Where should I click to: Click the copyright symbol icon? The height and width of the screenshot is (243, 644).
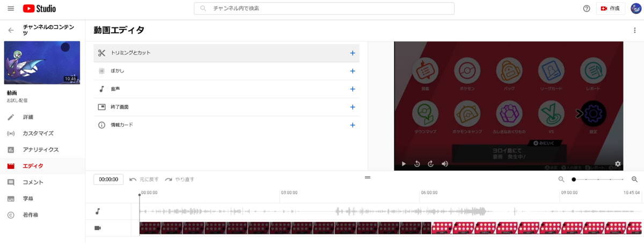[x=11, y=215]
